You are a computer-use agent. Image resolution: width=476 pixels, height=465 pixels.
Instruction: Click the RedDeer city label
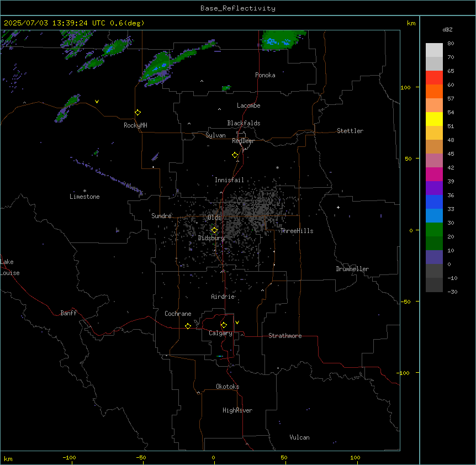(x=243, y=141)
